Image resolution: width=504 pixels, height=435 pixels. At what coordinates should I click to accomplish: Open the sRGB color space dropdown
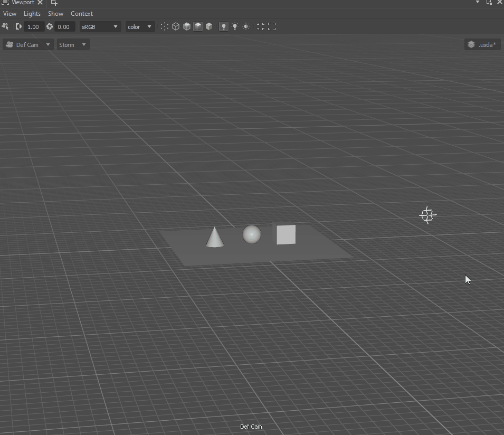pos(100,27)
